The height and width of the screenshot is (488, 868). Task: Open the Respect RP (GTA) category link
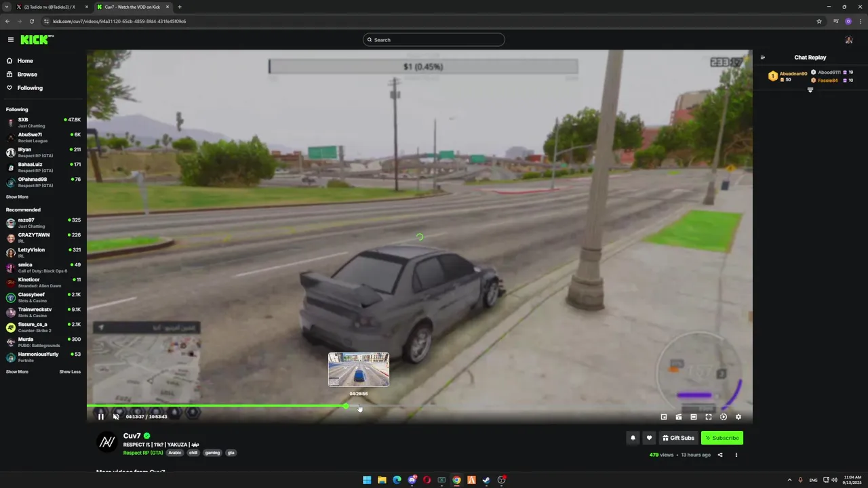point(143,453)
